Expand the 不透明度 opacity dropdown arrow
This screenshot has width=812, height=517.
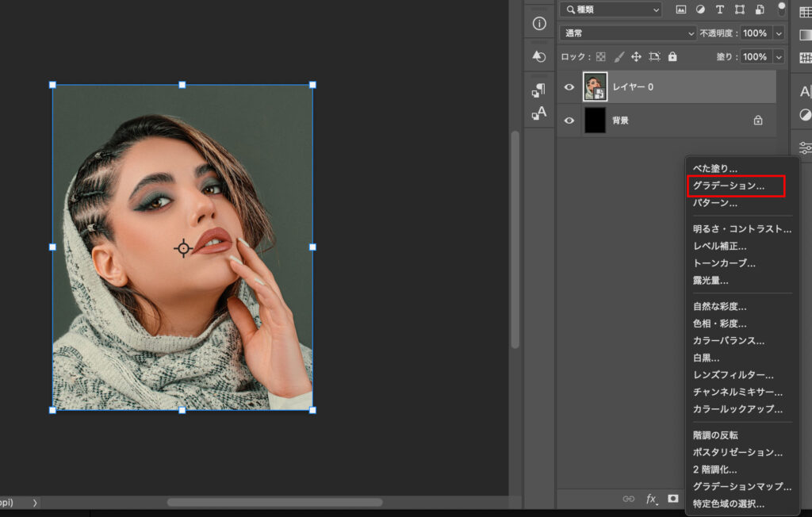[x=778, y=33]
